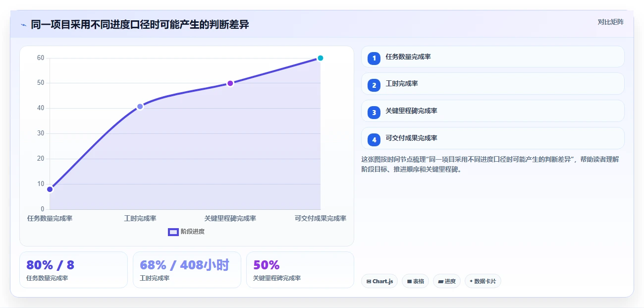Image resolution: width=644 pixels, height=308 pixels.
Task: Click the 工时完成率 caption under 68%
Action: (155, 278)
